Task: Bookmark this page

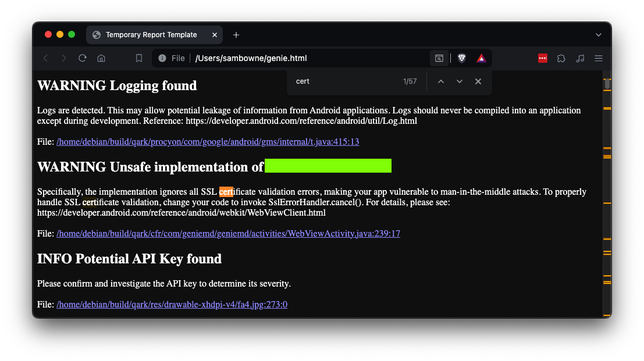Action: tap(139, 58)
